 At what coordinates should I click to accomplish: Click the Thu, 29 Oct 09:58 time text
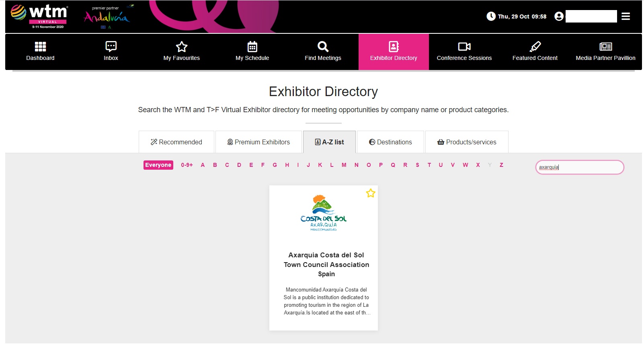click(522, 16)
